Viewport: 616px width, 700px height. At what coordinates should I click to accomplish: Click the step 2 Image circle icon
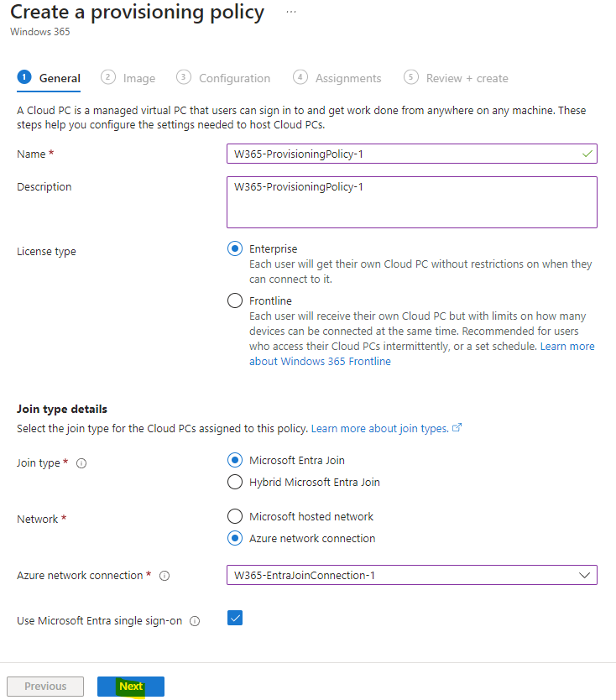coord(108,76)
